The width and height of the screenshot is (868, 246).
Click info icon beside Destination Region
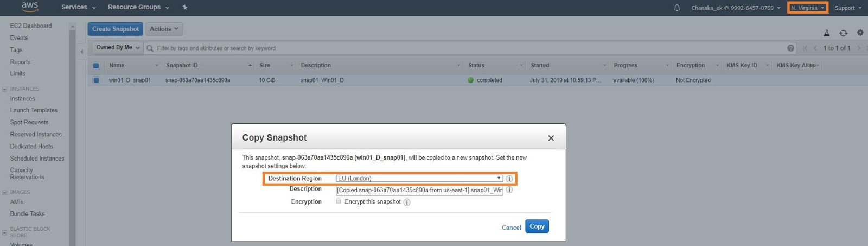pos(509,179)
